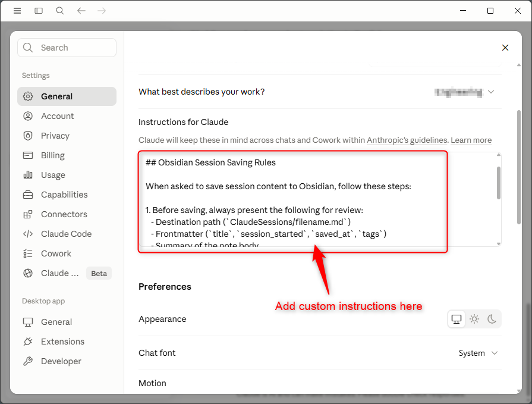Click the shield lock Privacy icon
The width and height of the screenshot is (532, 404).
tap(28, 136)
